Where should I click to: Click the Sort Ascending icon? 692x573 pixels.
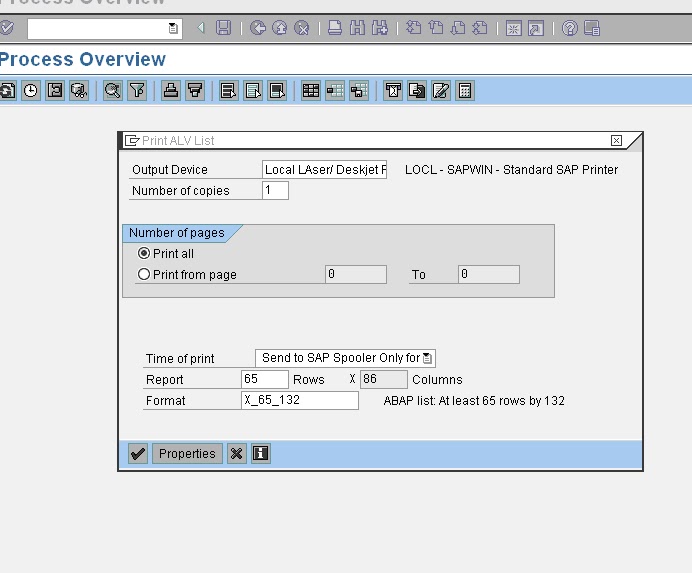coord(171,90)
